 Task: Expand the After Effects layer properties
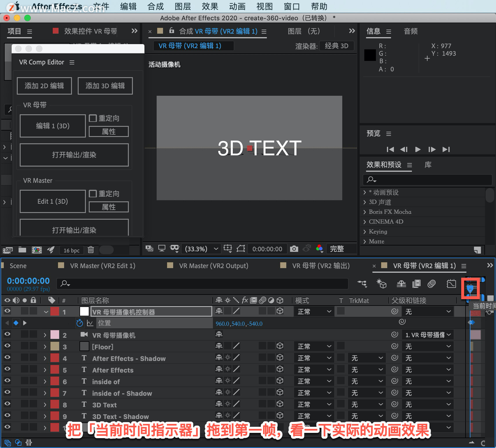pyautogui.click(x=45, y=370)
